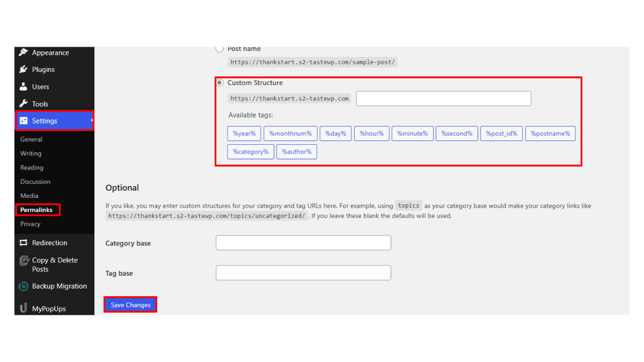Focus the Category base text field

[x=303, y=243]
